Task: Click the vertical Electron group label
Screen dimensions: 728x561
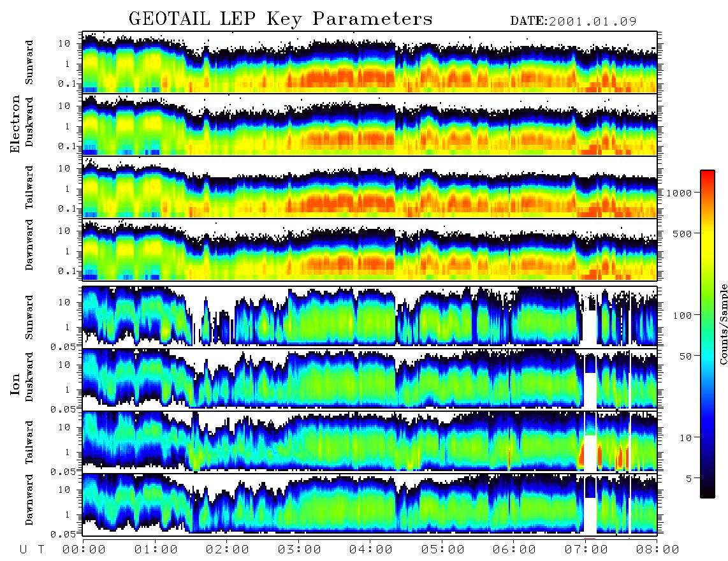Action: [x=15, y=124]
